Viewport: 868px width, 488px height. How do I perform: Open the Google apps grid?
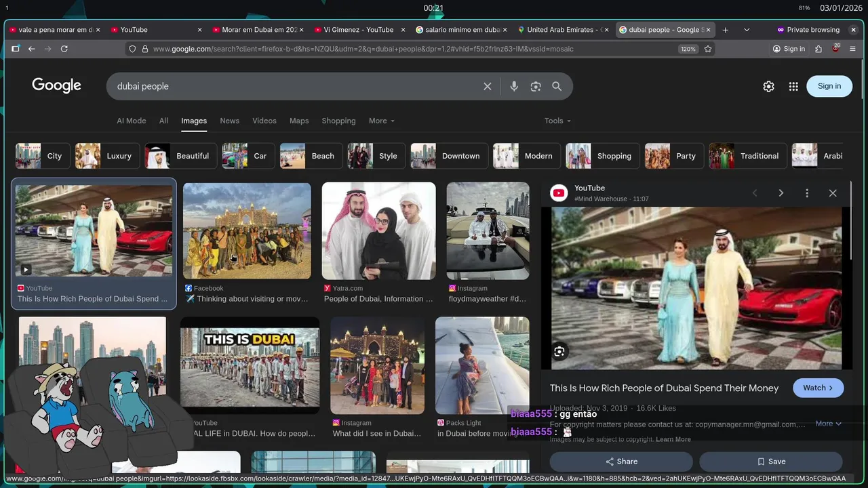tap(793, 86)
